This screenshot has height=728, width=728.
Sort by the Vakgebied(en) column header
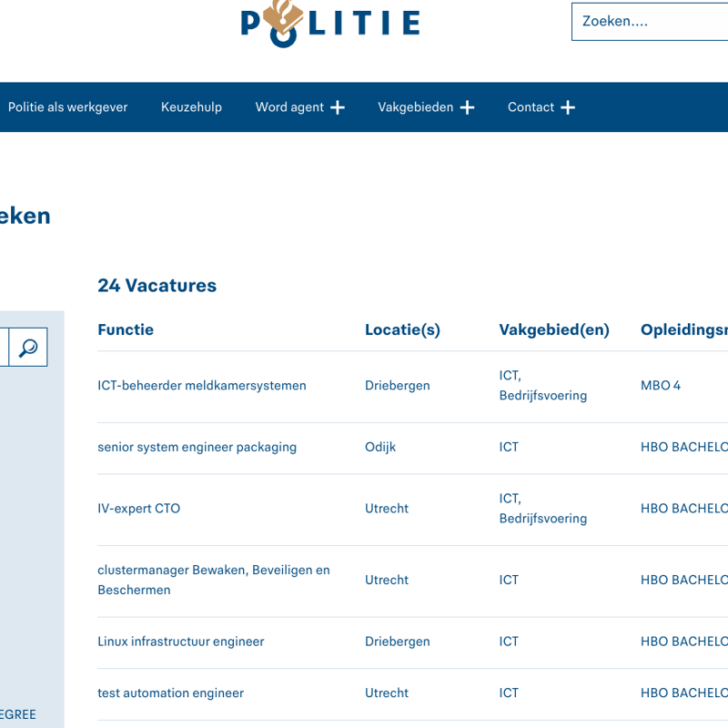[x=553, y=330]
